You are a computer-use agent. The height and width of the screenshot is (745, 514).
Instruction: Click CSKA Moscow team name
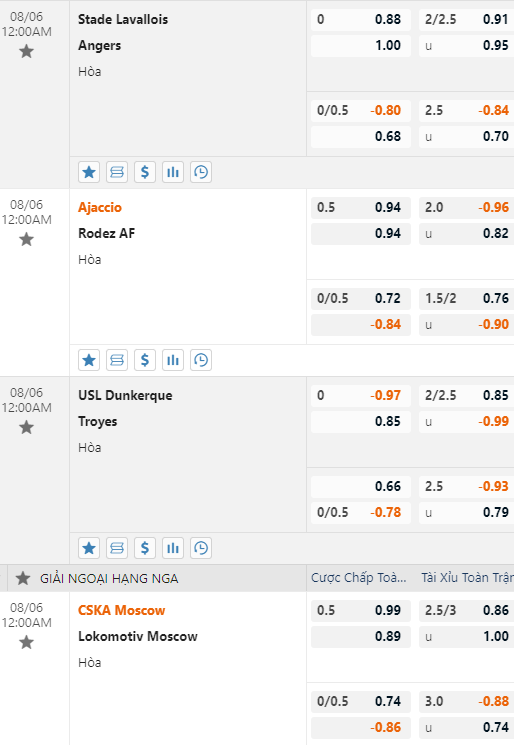(x=122, y=610)
